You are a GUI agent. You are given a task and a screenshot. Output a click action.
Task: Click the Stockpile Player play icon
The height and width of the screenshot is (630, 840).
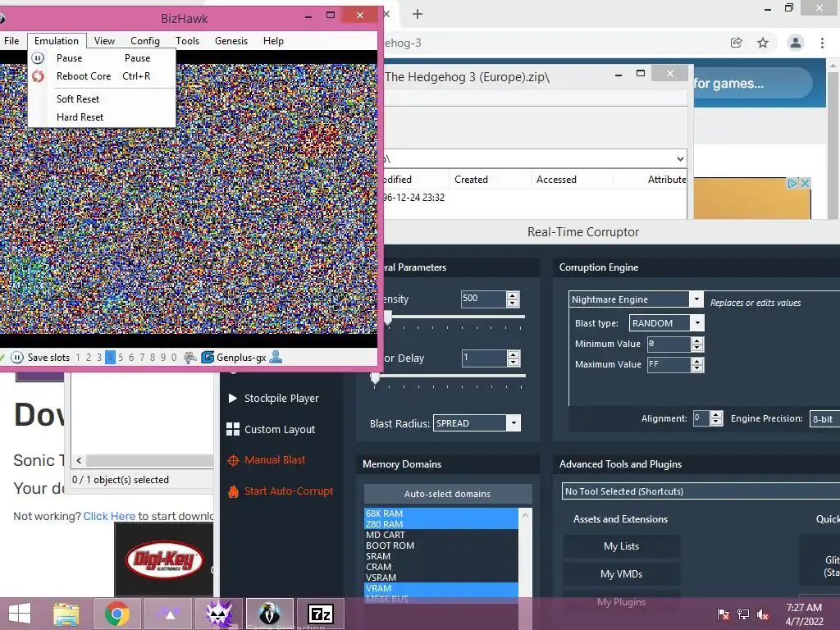232,398
